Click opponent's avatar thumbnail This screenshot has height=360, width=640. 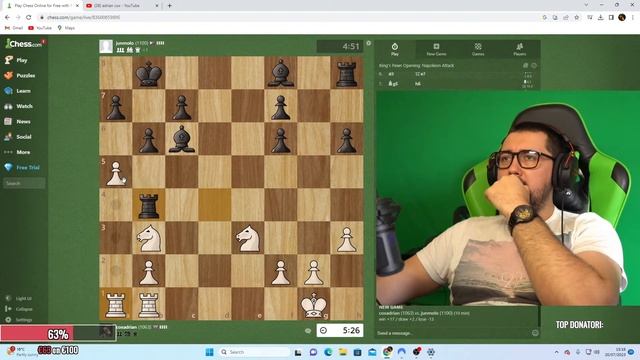pos(106,46)
